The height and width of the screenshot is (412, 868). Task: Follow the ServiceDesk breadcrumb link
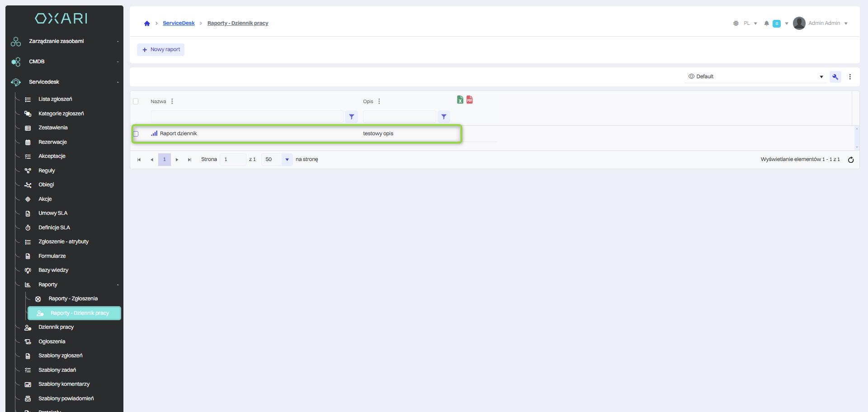click(179, 24)
